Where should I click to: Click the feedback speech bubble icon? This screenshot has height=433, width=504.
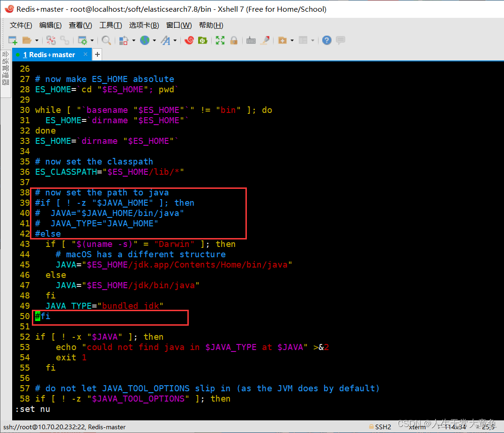click(x=341, y=40)
